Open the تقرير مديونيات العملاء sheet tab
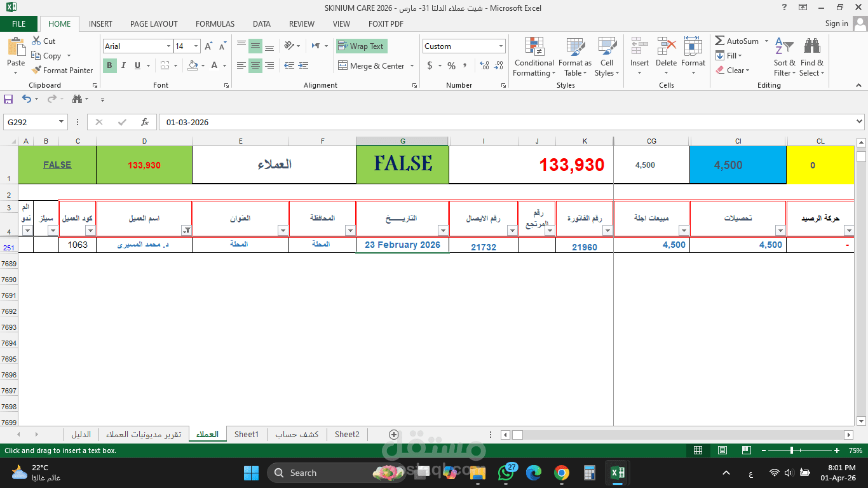The height and width of the screenshot is (488, 868). [144, 435]
